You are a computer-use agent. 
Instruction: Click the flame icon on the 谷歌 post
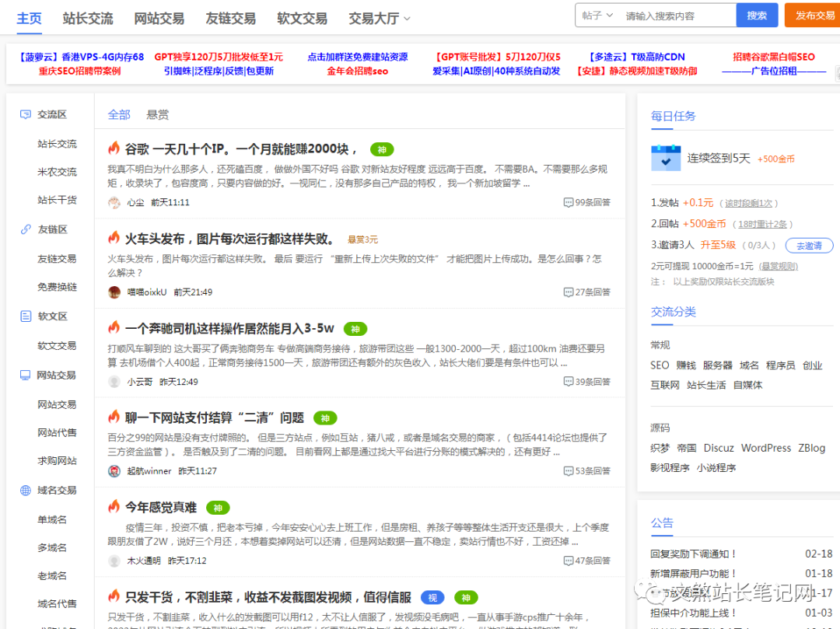click(x=113, y=148)
